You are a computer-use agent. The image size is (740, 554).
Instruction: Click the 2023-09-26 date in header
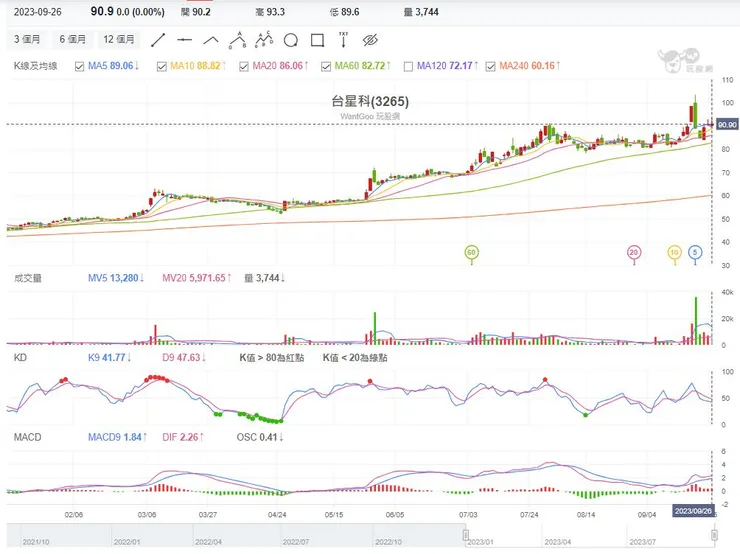37,12
